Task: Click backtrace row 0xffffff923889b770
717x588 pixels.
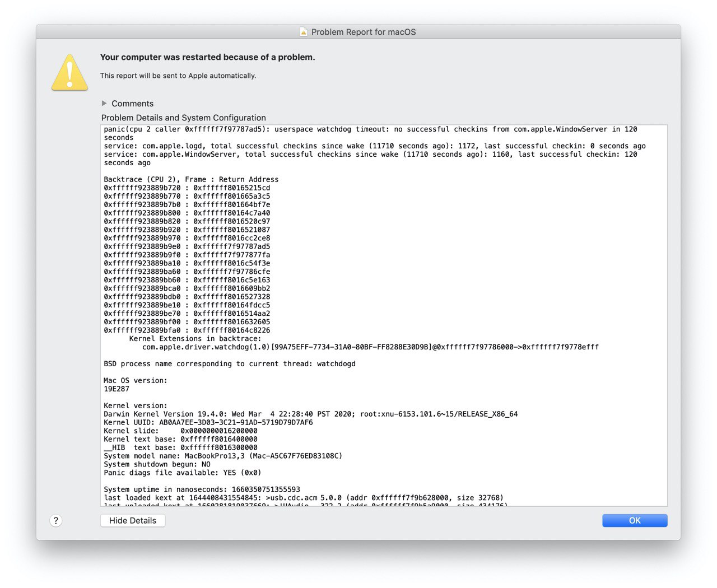Action: (x=187, y=197)
